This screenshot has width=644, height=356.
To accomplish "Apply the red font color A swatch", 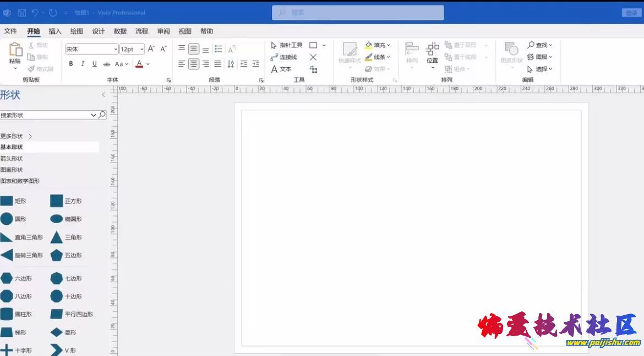I will 139,64.
